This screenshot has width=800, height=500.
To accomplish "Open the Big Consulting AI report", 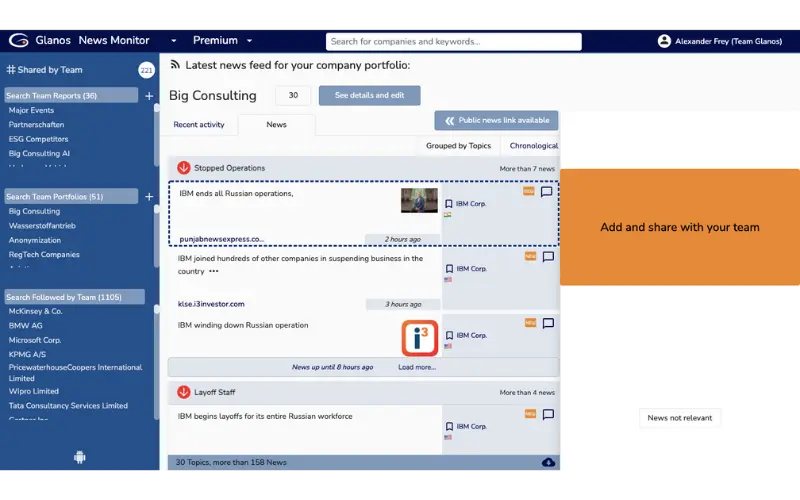I will (x=39, y=153).
